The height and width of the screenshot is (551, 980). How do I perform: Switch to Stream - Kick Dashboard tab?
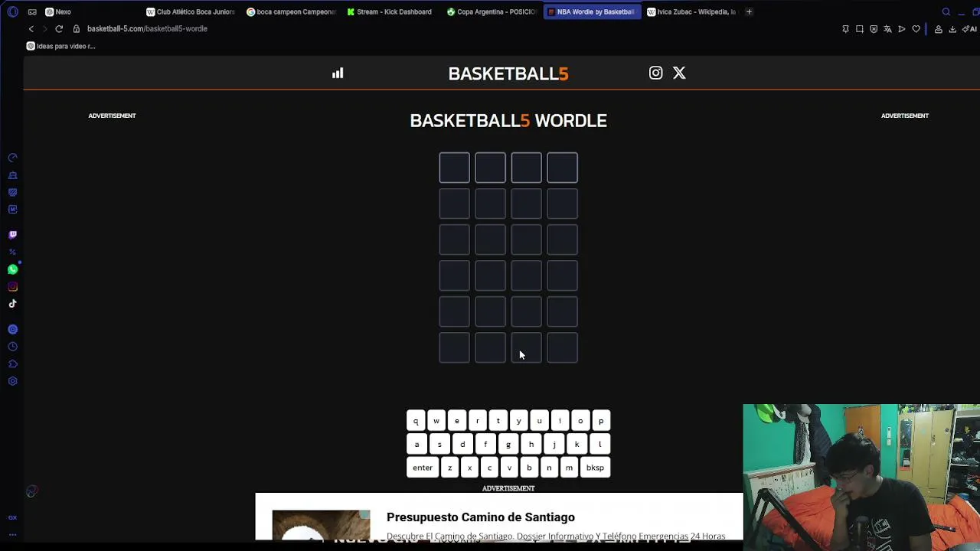[391, 11]
